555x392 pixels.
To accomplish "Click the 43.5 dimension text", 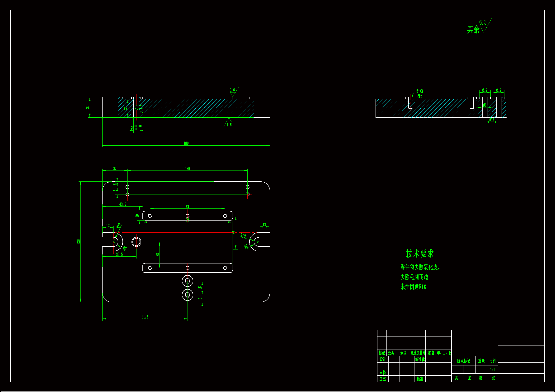I will click(122, 204).
